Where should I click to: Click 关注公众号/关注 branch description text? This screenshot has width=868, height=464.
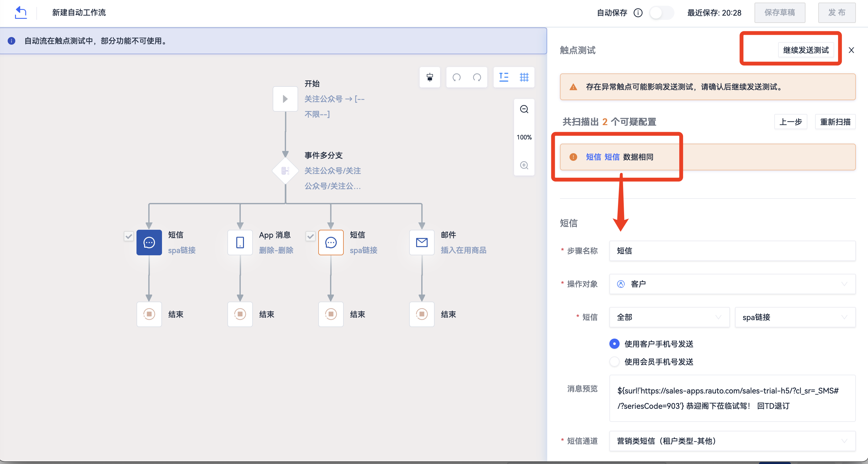333,178
